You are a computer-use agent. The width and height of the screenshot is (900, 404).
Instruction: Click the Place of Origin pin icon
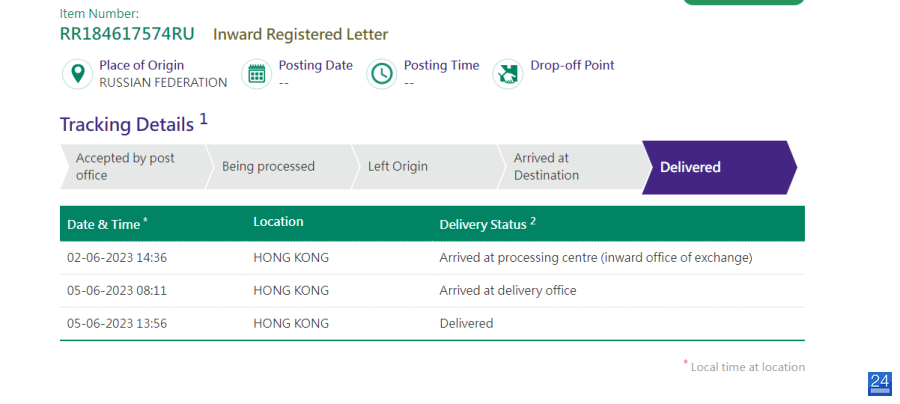(77, 74)
